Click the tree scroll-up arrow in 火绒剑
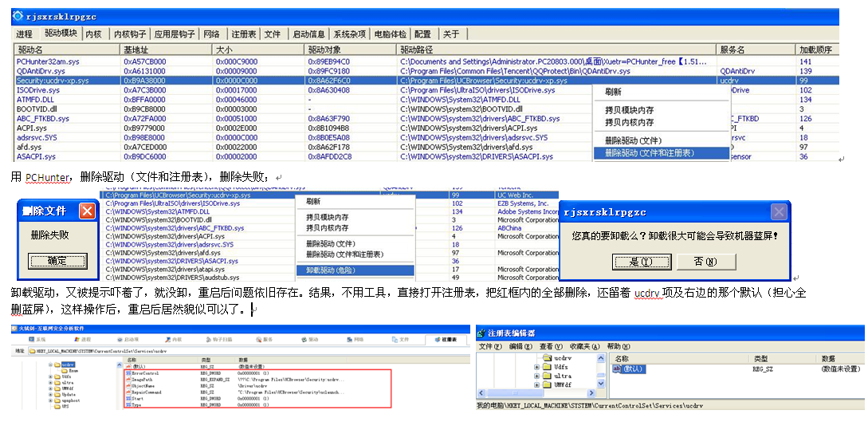Screen dimensions: 868x422 pos(119,365)
